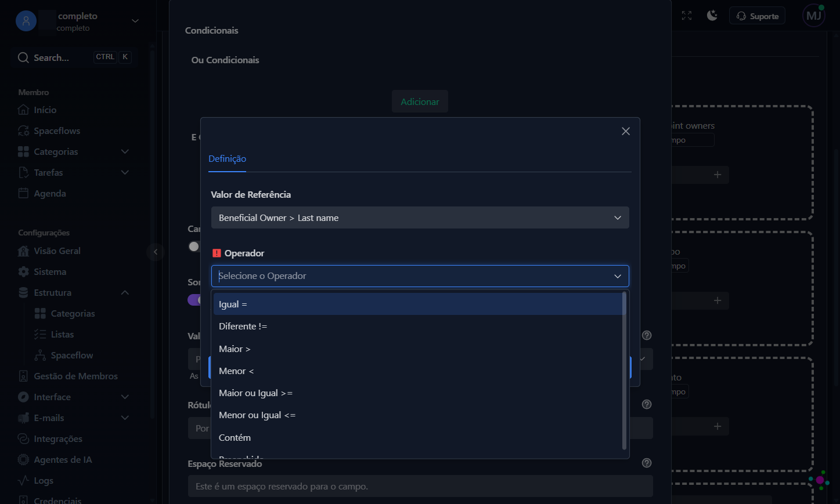Viewport: 840px width, 504px height.
Task: Click the operator list scrollbar
Action: (624, 371)
